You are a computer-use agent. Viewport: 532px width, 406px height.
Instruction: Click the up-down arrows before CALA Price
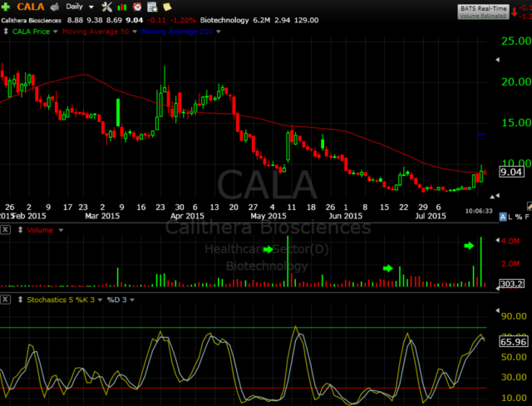[6, 31]
